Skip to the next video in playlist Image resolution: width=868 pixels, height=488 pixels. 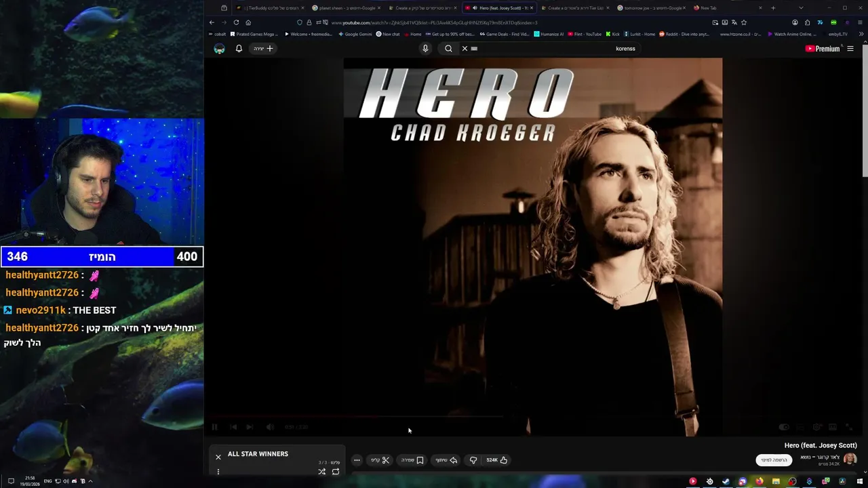coord(250,427)
